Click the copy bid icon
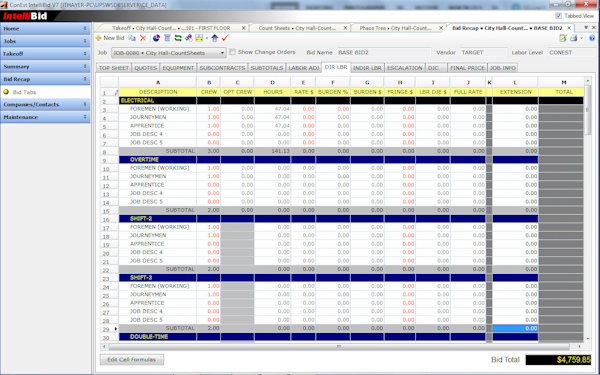600x375 pixels. click(x=132, y=38)
